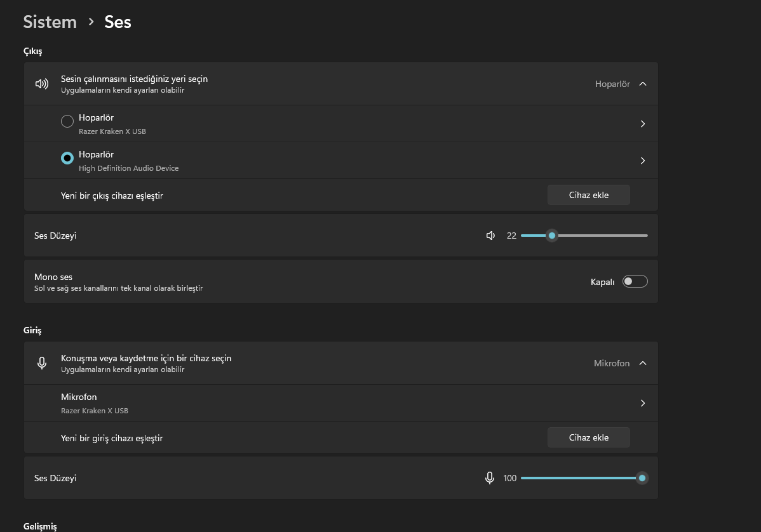Open the Mikrofon Razer Kraken X USB row
Screen dimensions: 761x532
[318, 403]
